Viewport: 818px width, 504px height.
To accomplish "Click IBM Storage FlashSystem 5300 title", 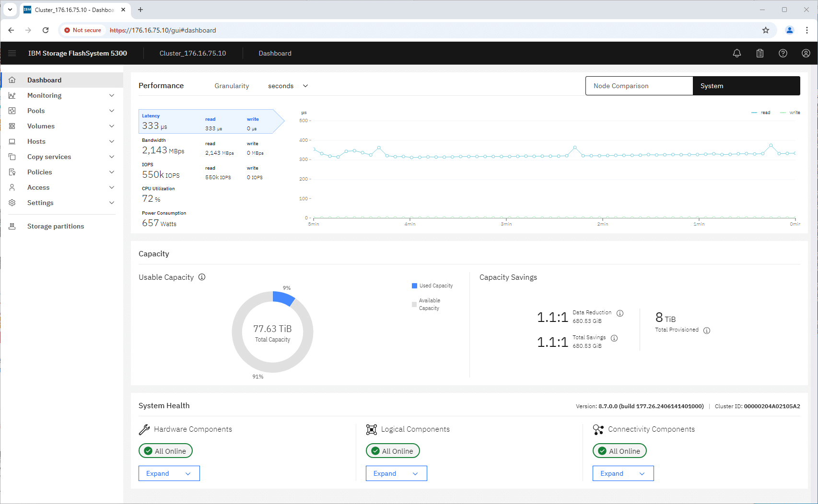I will point(78,53).
